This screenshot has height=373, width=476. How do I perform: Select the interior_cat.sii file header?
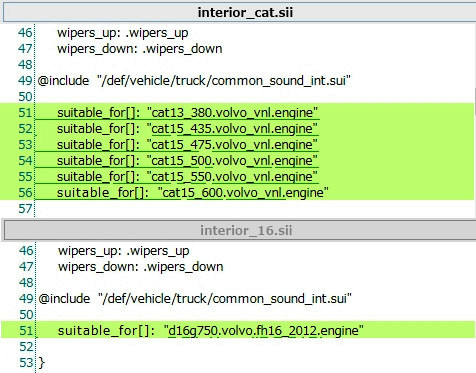coord(240,13)
